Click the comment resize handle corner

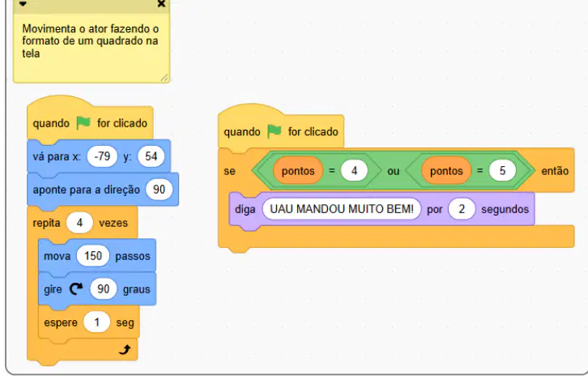pyautogui.click(x=164, y=78)
